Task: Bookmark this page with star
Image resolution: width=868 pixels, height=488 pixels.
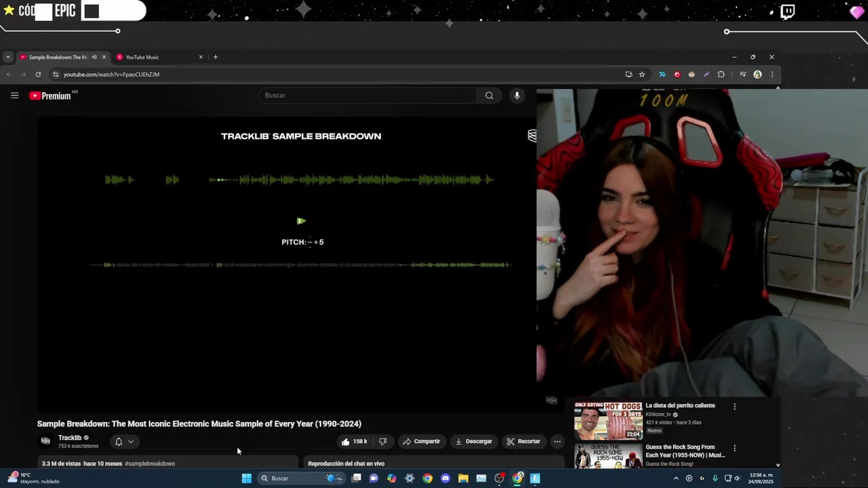Action: tap(642, 75)
